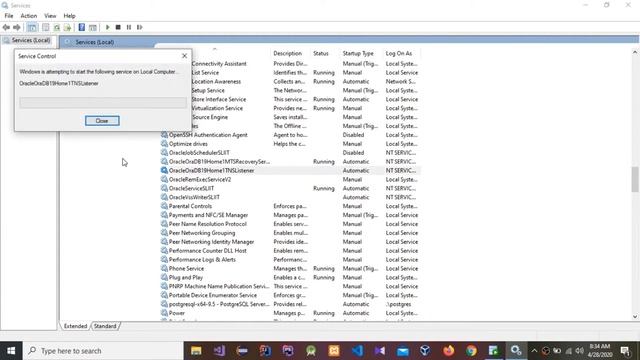
Task: Click the Restart Service icon
Action: pos(140,27)
